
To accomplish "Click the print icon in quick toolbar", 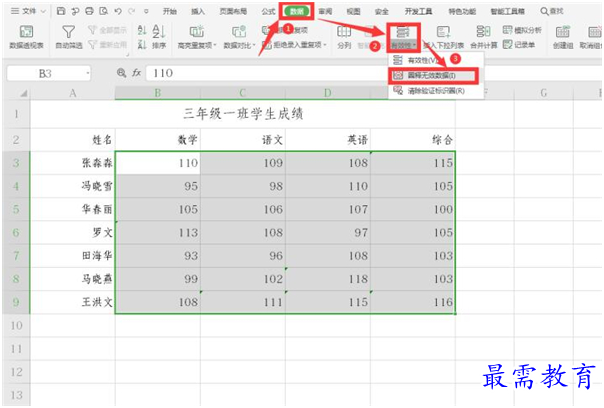I will pos(89,11).
